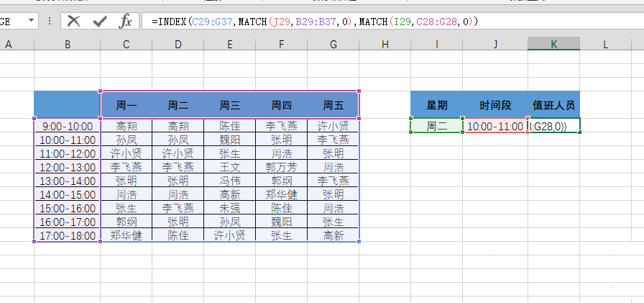Expand the Name Box dropdown arrow
Viewport: 644px width, 303px height.
[31, 21]
